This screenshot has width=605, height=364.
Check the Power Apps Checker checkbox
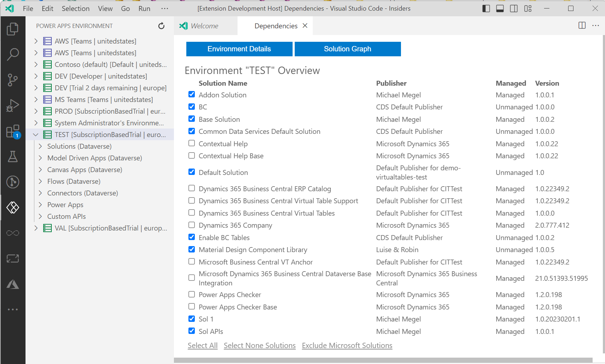192,294
